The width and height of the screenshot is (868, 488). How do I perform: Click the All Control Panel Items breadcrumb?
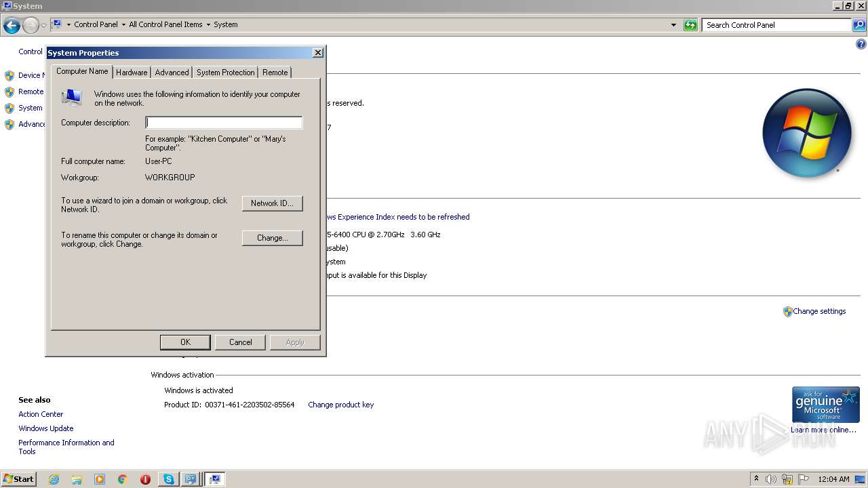[x=165, y=24]
